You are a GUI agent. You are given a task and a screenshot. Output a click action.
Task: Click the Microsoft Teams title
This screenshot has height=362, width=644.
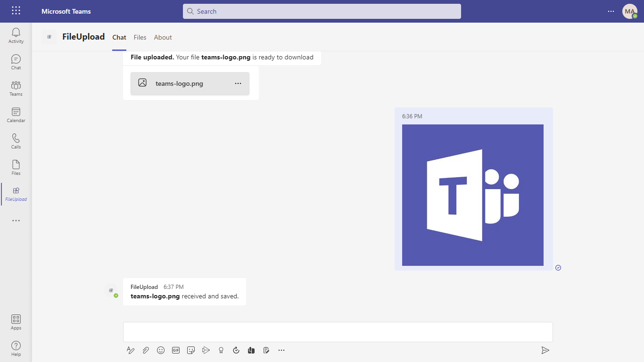[66, 11]
